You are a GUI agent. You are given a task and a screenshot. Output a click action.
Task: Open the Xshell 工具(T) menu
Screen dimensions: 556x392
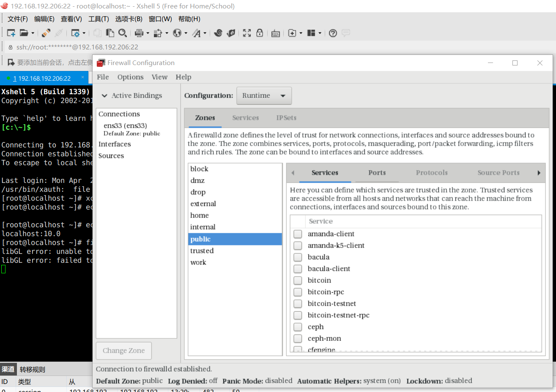(99, 19)
